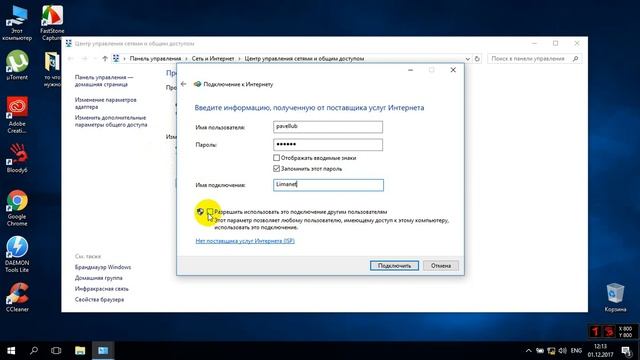This screenshot has height=360, width=640.
Task: Open the CCleaner desktop shortcut
Action: pyautogui.click(x=17, y=297)
